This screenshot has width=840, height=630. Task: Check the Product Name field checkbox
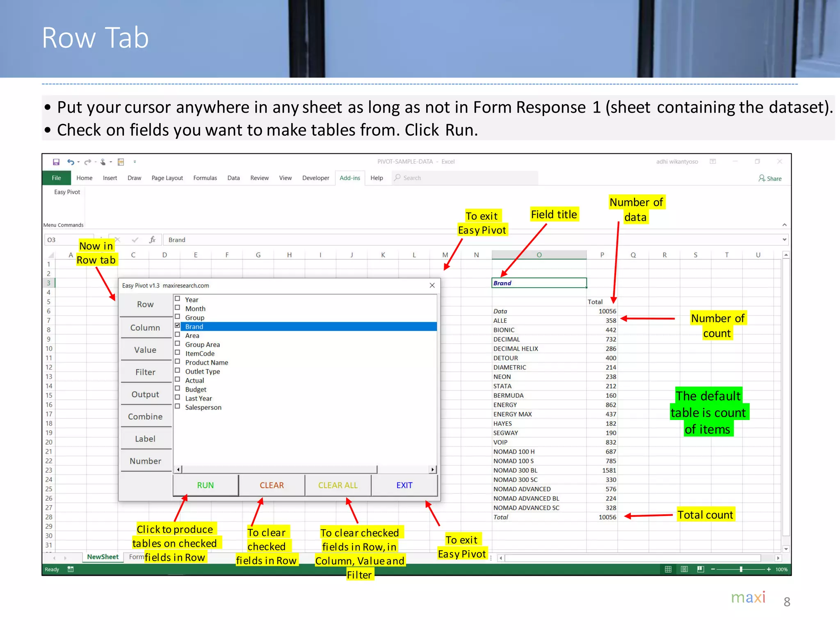(178, 362)
